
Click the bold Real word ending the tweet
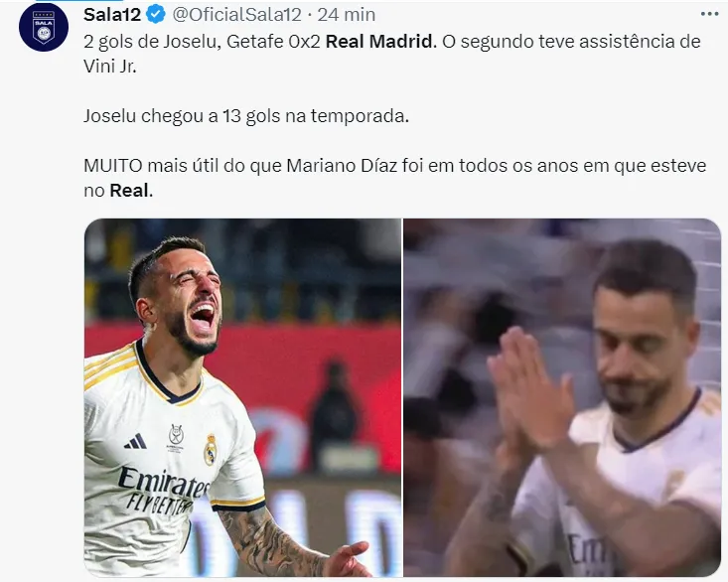129,191
